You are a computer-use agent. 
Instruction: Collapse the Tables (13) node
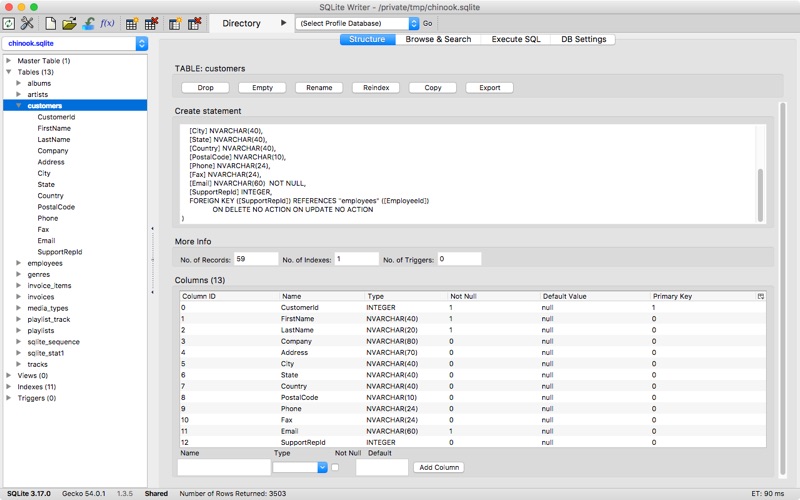[9, 72]
